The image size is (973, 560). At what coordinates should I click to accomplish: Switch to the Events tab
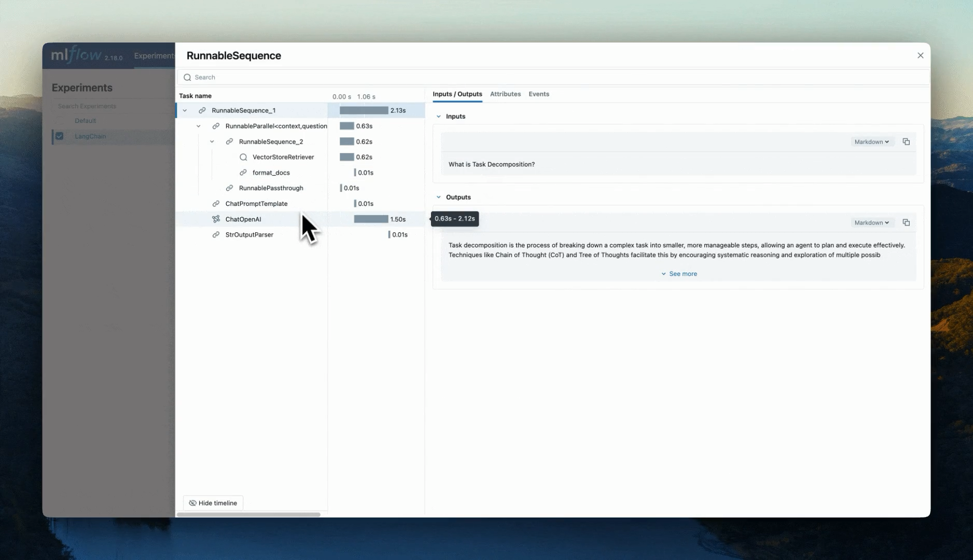pos(539,94)
